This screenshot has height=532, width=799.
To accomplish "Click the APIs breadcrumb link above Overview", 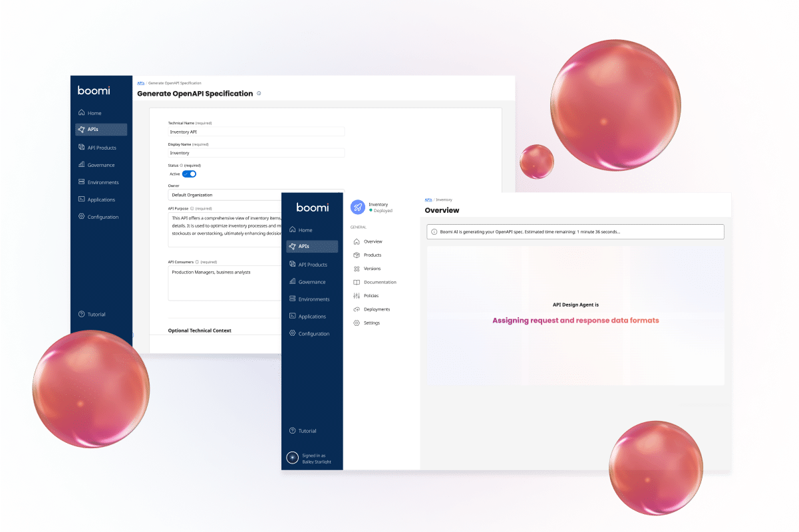I will [428, 199].
